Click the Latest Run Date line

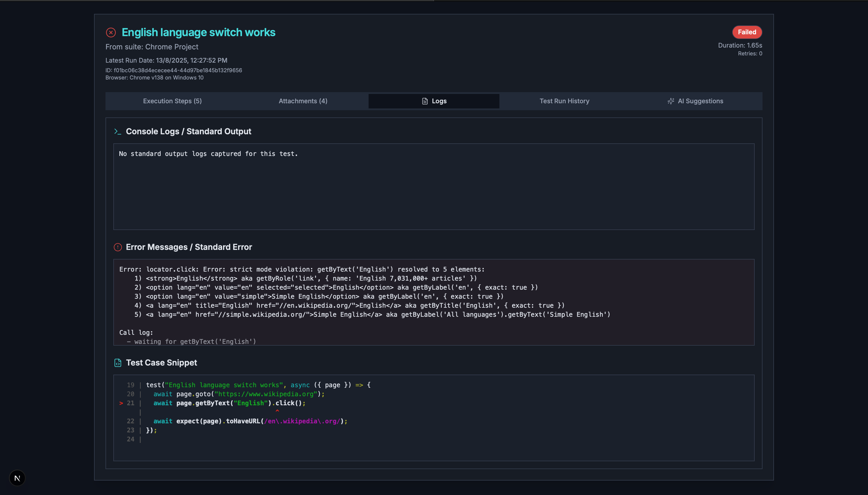pos(166,61)
